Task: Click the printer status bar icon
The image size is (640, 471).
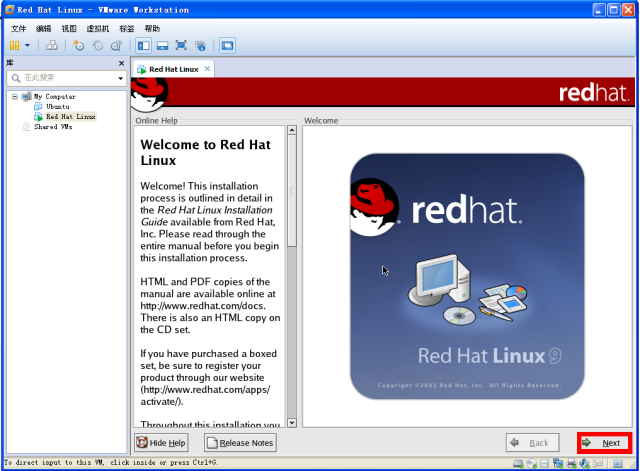Action: [x=571, y=464]
